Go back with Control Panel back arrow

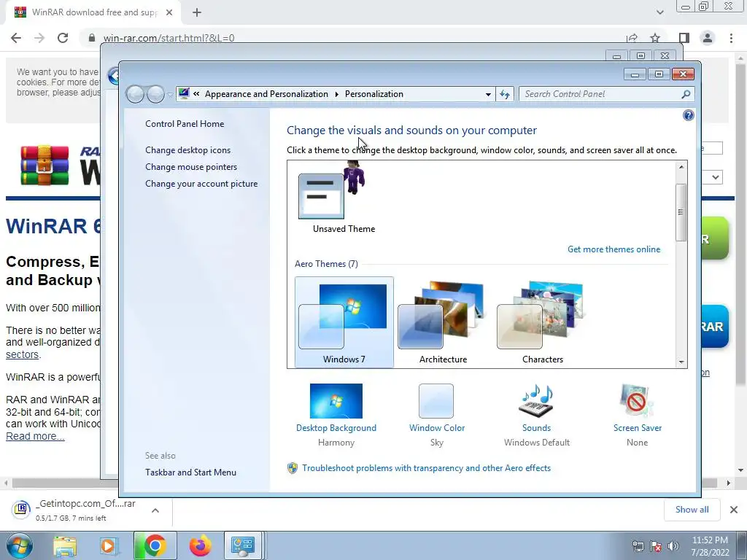click(135, 94)
